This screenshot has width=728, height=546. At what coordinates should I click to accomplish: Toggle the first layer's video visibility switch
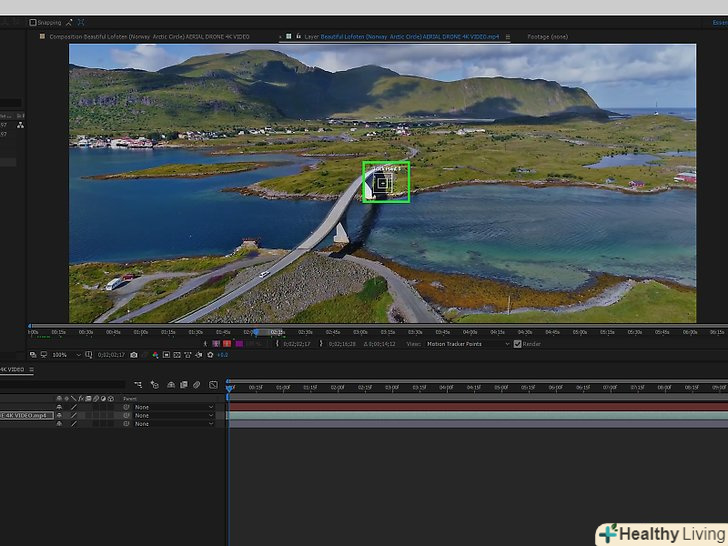pos(58,407)
